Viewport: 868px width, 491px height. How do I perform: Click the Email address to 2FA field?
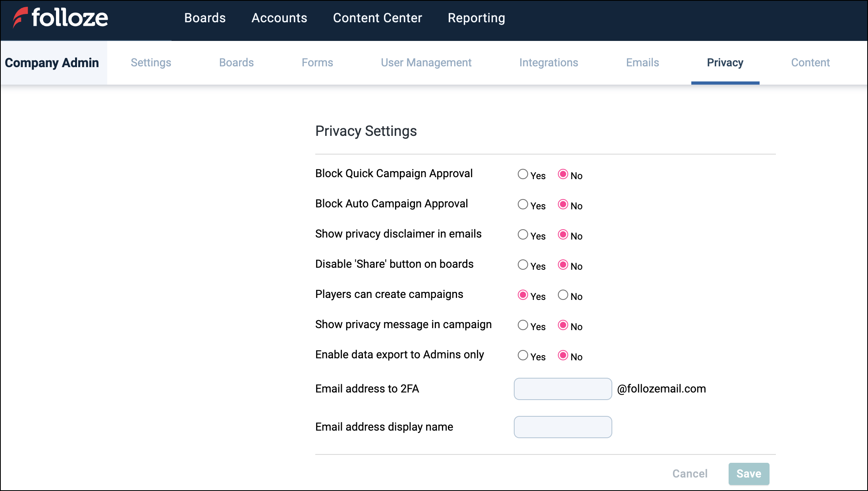[x=563, y=389]
